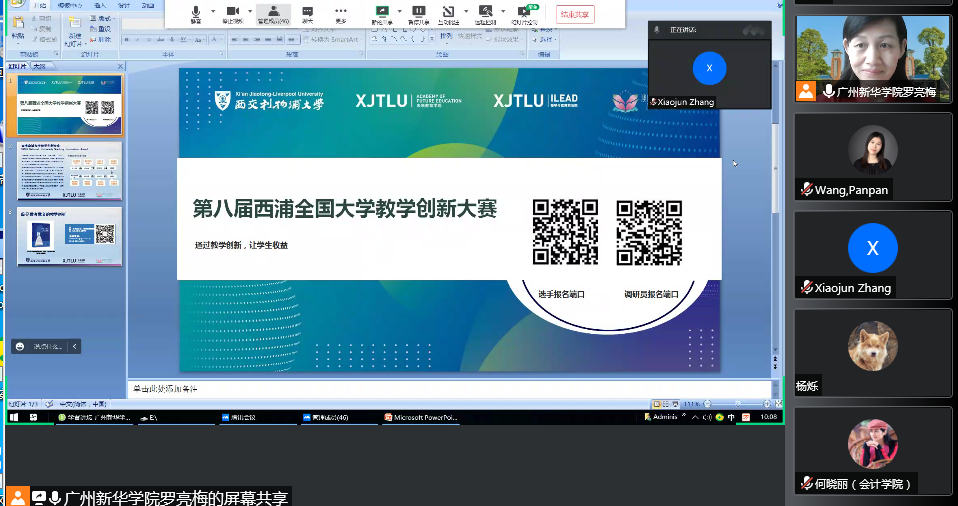This screenshot has height=506, width=958.
Task: Pause sharing with the pause icon
Action: coord(418,13)
